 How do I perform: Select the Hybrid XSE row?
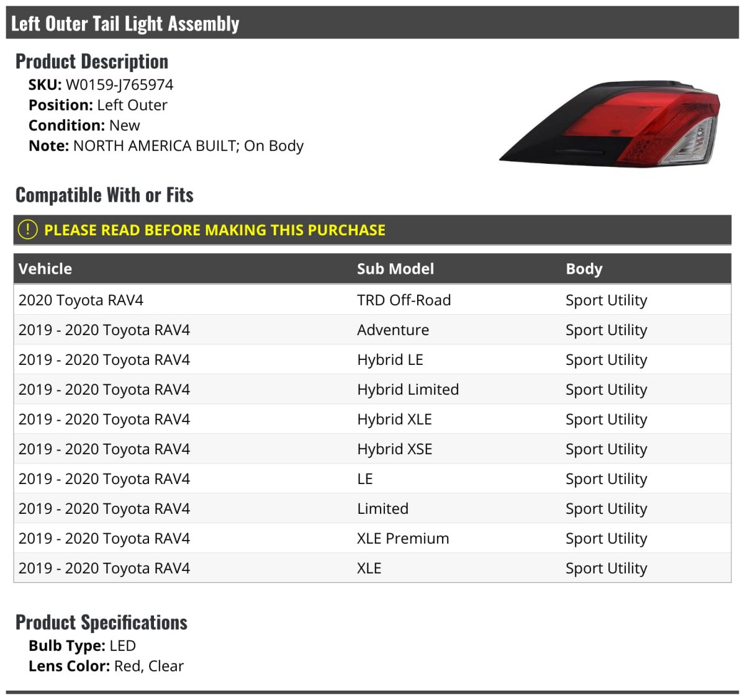point(372,449)
